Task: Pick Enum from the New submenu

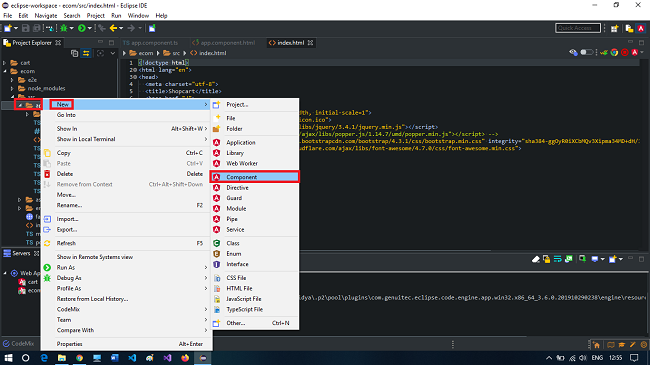Action: pos(254,253)
